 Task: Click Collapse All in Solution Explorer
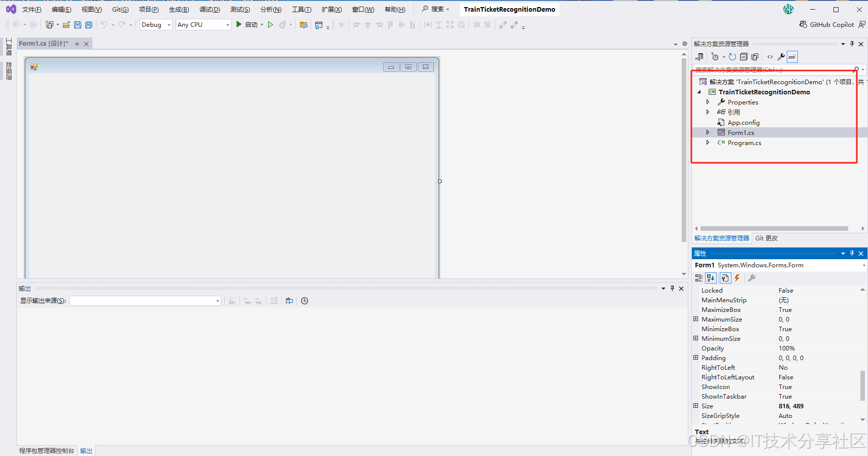(744, 57)
